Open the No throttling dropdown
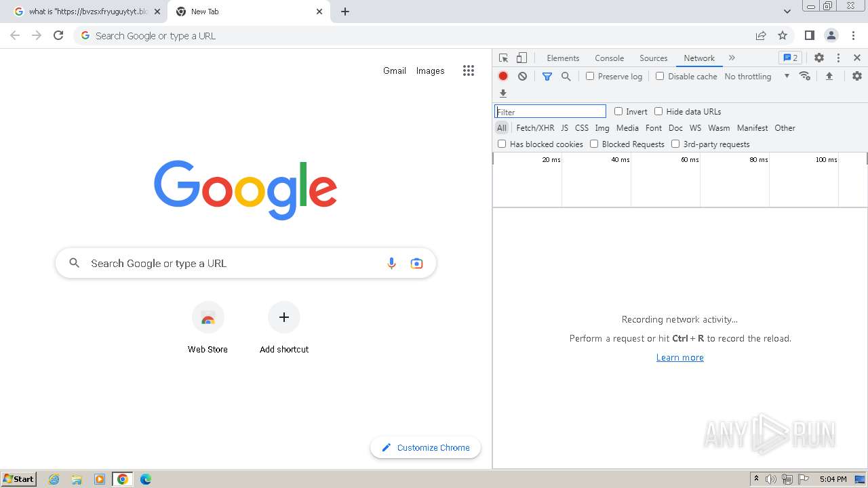Screen dimensions: 868x488 click(x=757, y=77)
